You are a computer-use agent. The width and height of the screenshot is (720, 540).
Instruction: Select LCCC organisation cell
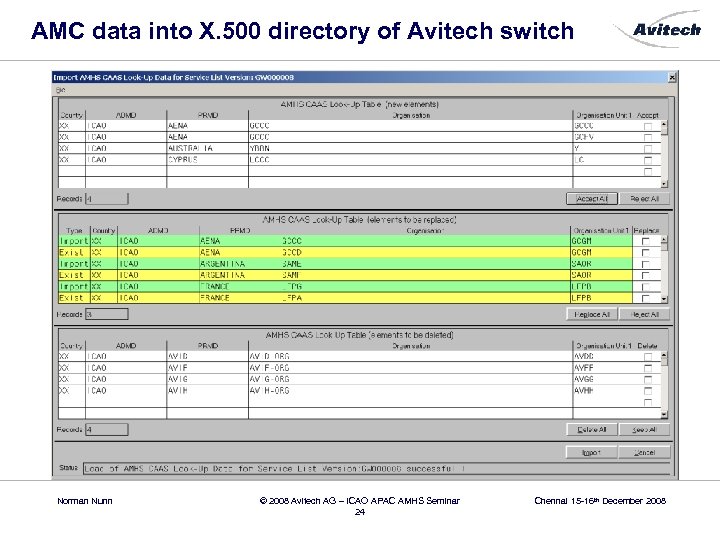(x=411, y=160)
